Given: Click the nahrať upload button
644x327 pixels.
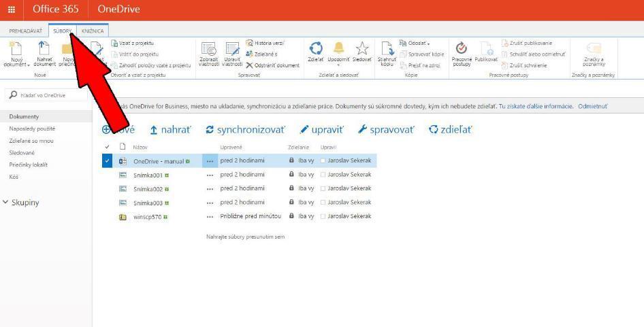Looking at the screenshot, I should click(170, 130).
